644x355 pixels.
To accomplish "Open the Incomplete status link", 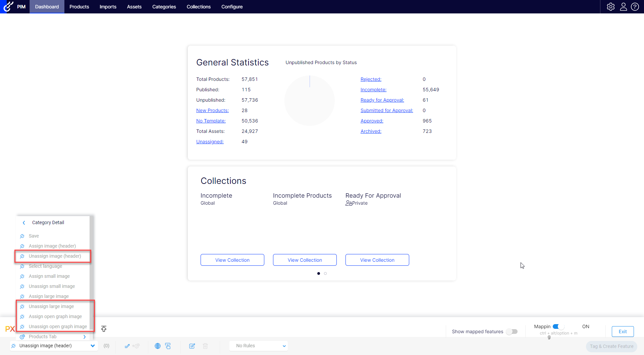I will point(374,90).
